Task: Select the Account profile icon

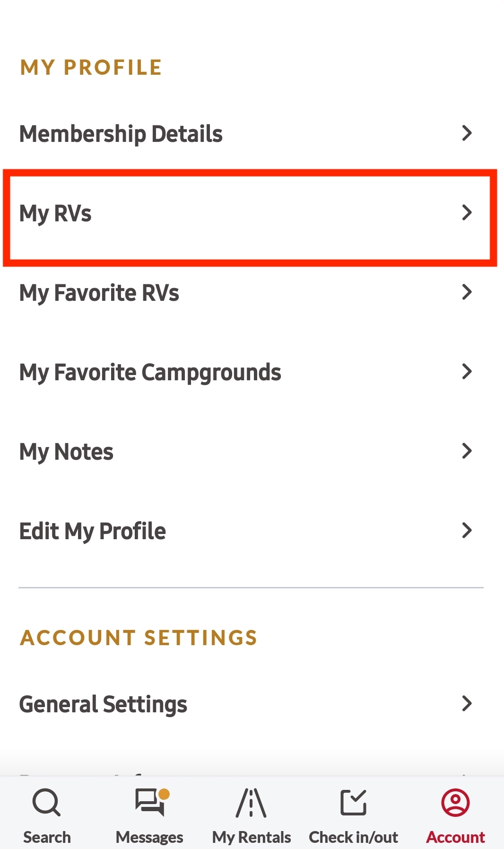Action: click(x=455, y=802)
